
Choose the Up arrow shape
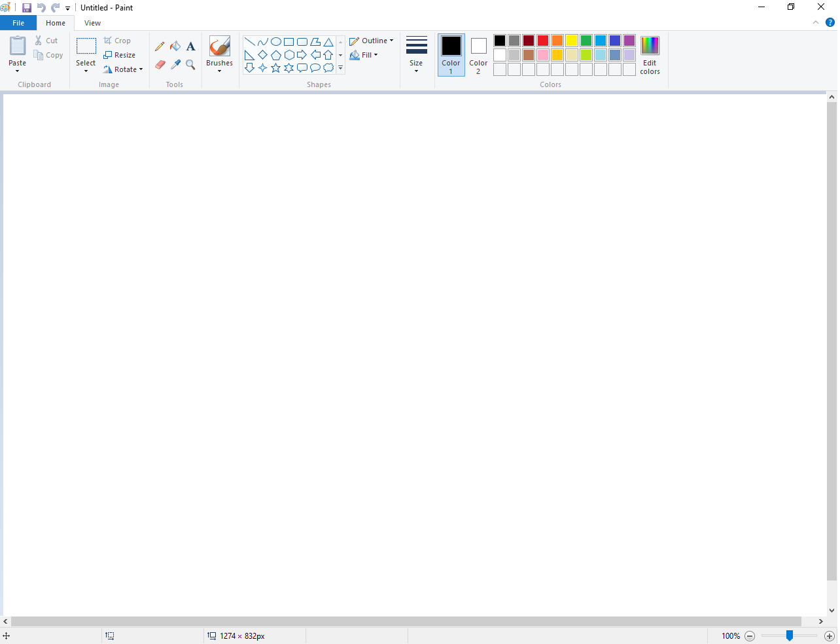[328, 55]
